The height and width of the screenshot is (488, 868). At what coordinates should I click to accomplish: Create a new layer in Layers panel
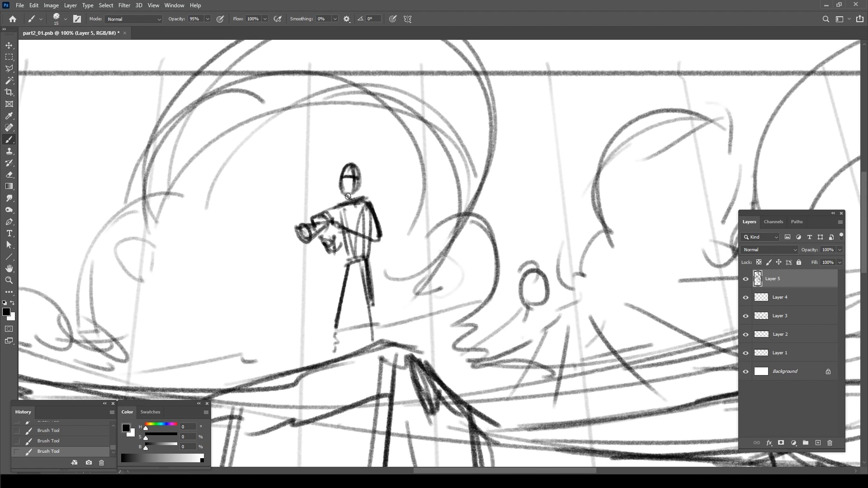818,443
